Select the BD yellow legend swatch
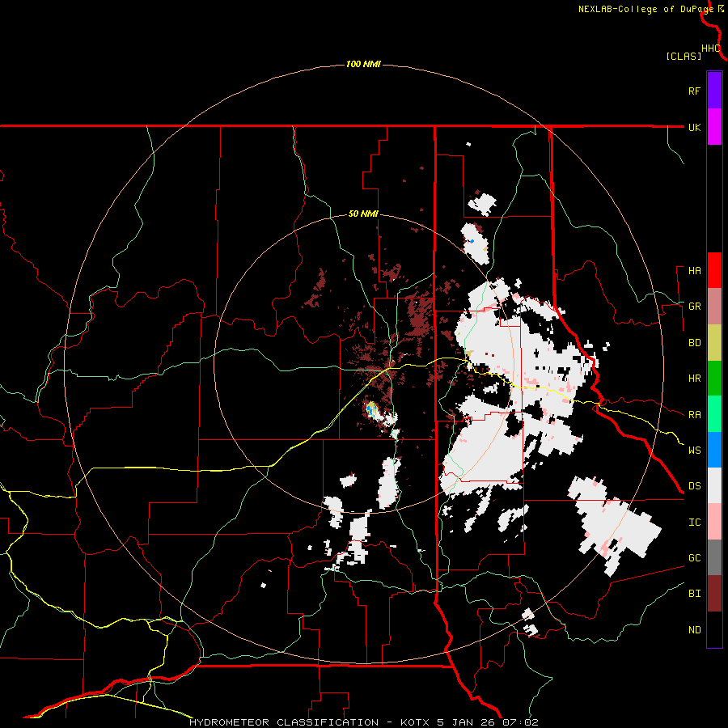Viewport: 728px width, 728px height. [x=714, y=343]
